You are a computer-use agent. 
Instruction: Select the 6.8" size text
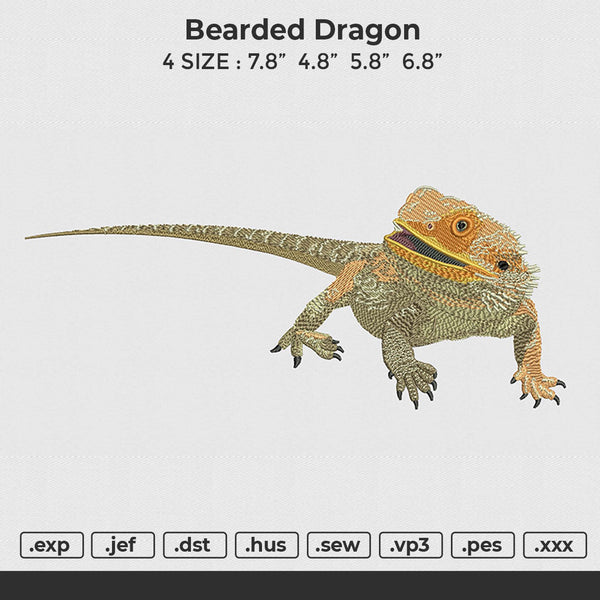click(422, 61)
